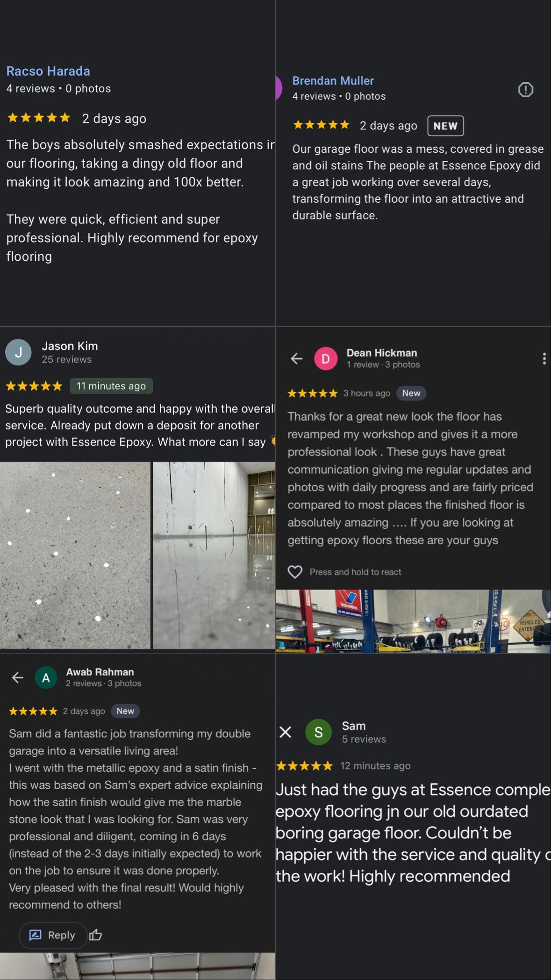Tap the report flag icon on Brendan Muller's review

(x=526, y=89)
